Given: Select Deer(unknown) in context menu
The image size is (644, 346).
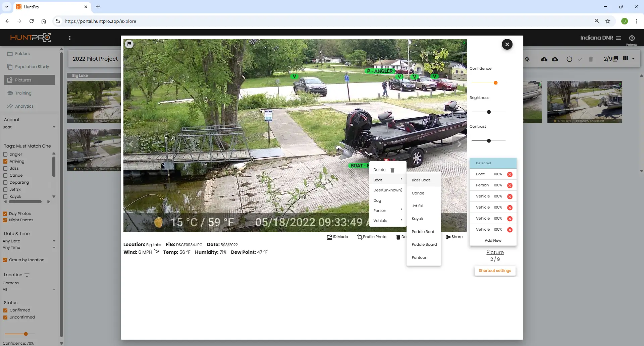Looking at the screenshot, I should pyautogui.click(x=388, y=190).
